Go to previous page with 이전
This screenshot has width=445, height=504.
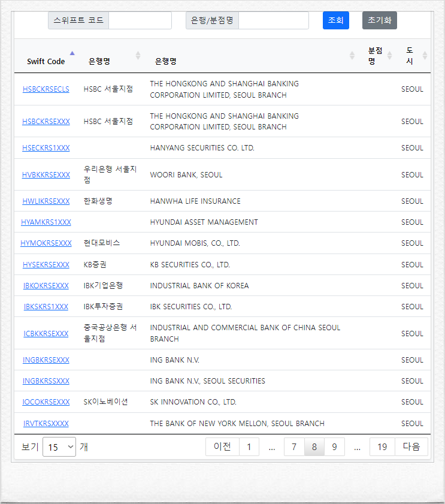coord(222,447)
